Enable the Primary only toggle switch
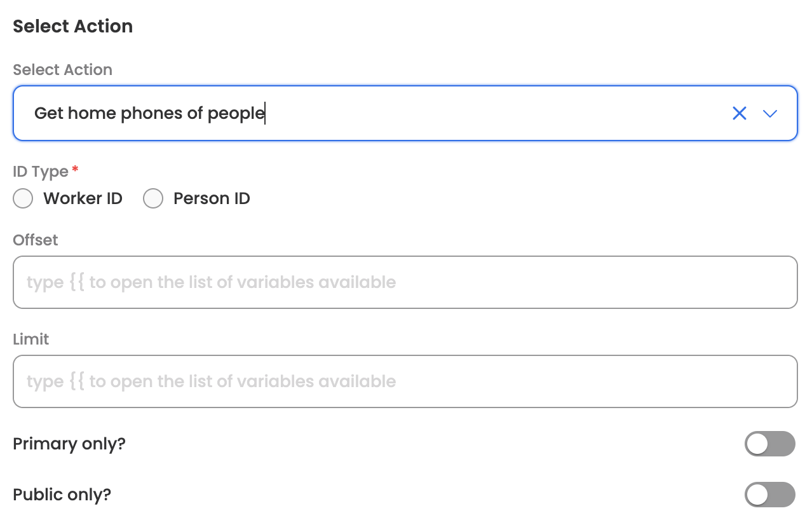 [x=769, y=444]
